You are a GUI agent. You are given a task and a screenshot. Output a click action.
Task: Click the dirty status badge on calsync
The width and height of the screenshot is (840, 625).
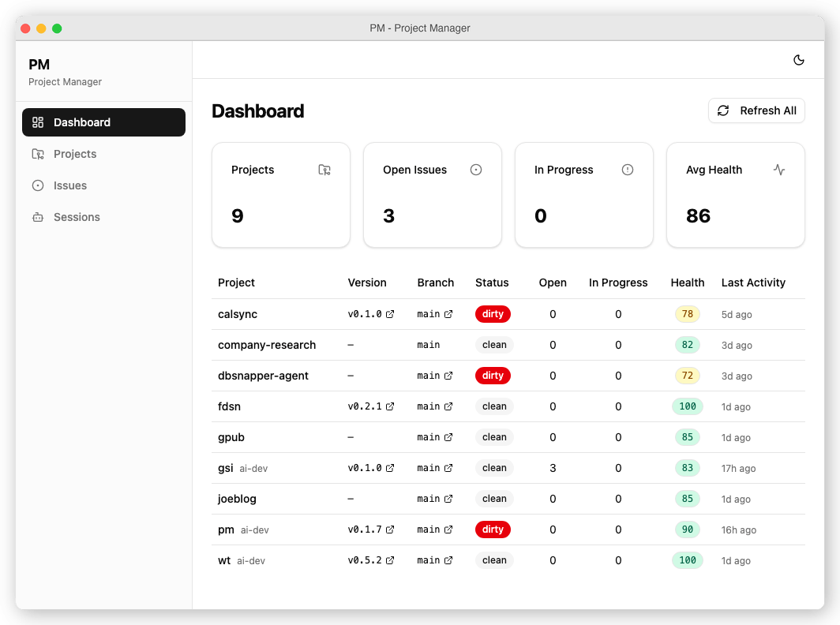tap(493, 314)
